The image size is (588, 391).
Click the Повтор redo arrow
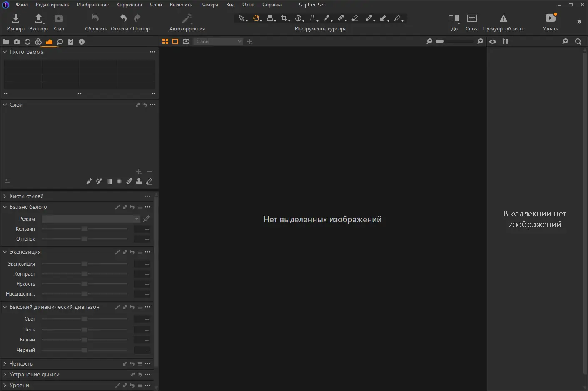click(x=137, y=18)
